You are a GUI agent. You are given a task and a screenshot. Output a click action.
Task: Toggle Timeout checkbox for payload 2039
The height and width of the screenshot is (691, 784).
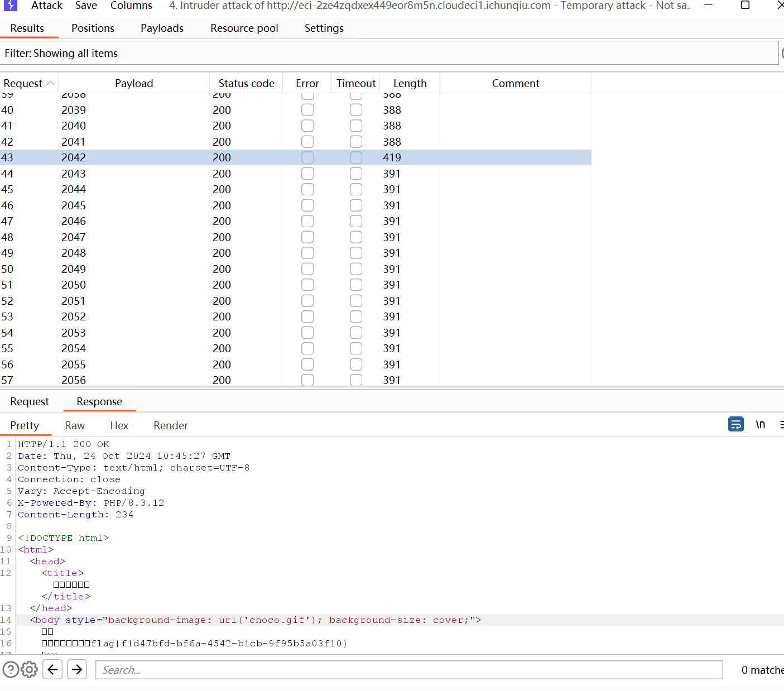[356, 110]
